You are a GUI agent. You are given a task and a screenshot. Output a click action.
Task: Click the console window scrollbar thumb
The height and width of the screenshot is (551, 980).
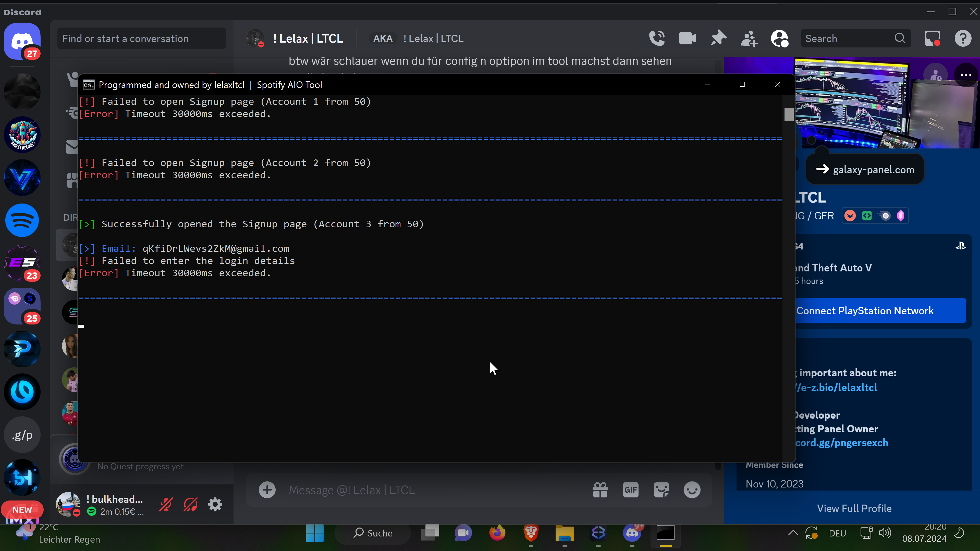tap(789, 115)
